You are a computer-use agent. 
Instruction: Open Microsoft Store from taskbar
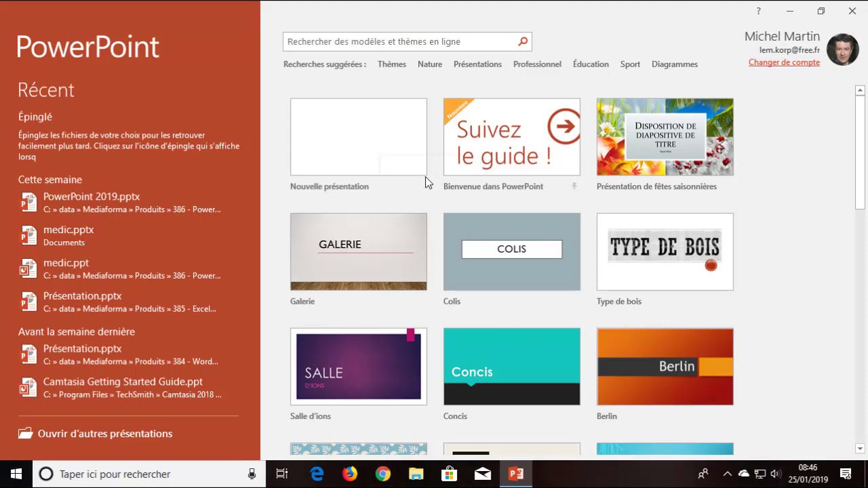[x=450, y=474]
